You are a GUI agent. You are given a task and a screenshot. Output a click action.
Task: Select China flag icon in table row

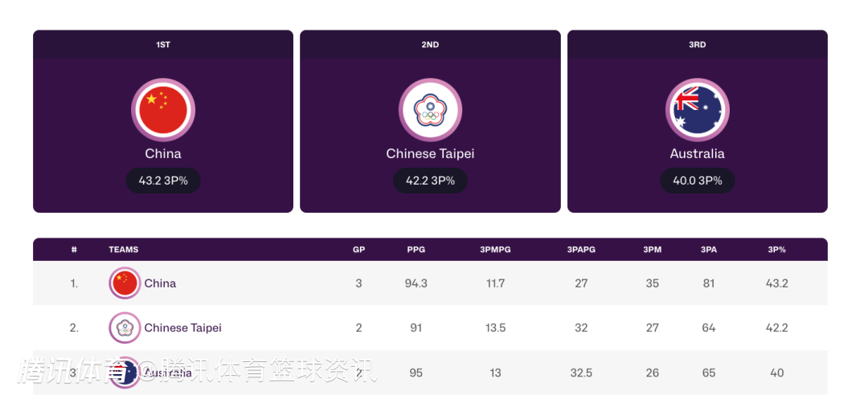(x=125, y=283)
